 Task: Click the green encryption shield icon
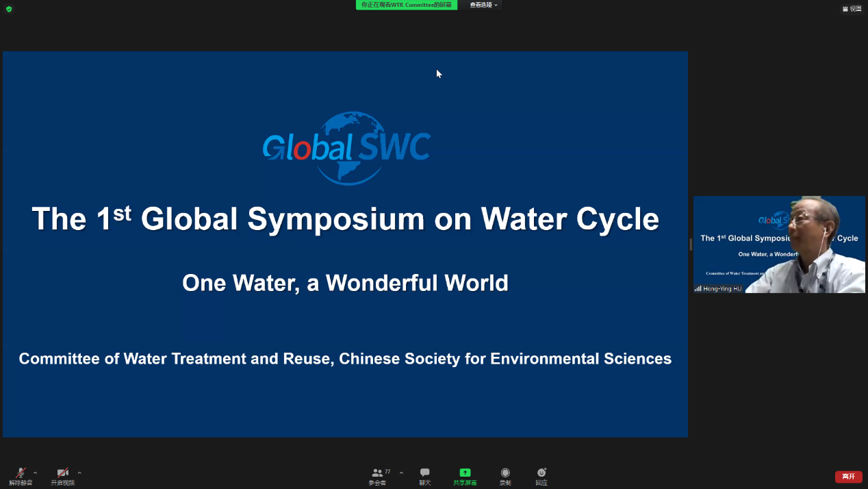click(9, 9)
